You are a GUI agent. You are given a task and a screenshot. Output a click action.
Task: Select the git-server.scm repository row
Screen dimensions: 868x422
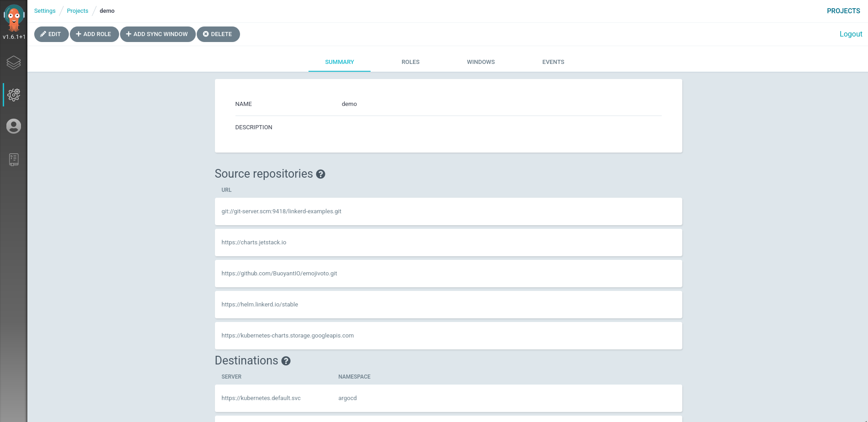[448, 211]
